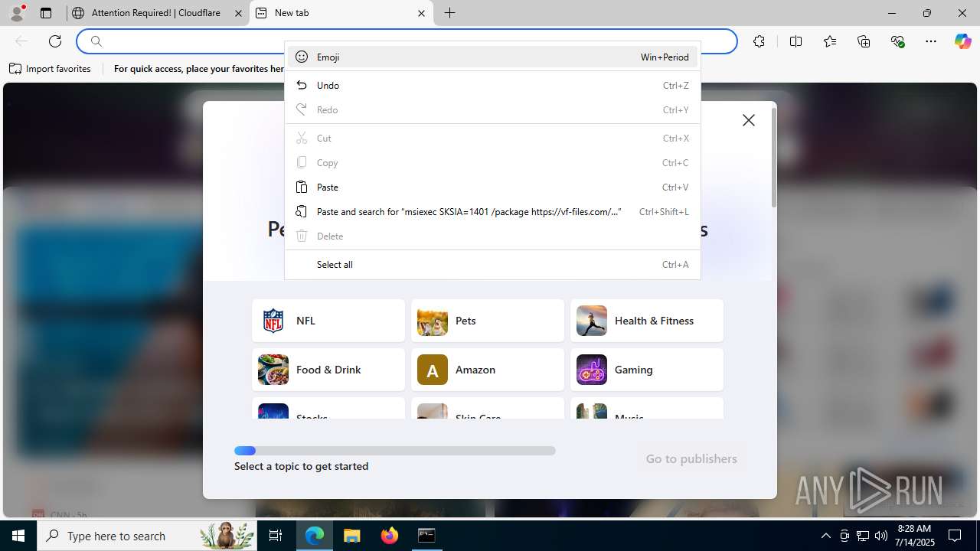Open the network tray icon
This screenshot has height=551, width=980.
point(862,536)
